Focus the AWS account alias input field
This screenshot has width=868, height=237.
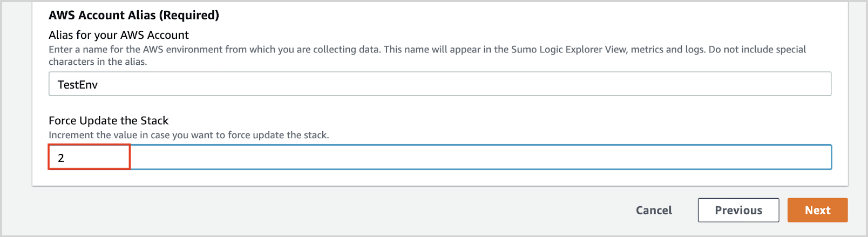pos(439,84)
